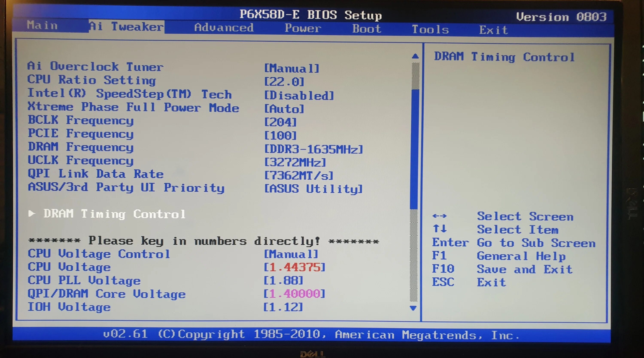This screenshot has height=358, width=644.
Task: Open QPI Link Data Rate option list
Action: tap(299, 176)
